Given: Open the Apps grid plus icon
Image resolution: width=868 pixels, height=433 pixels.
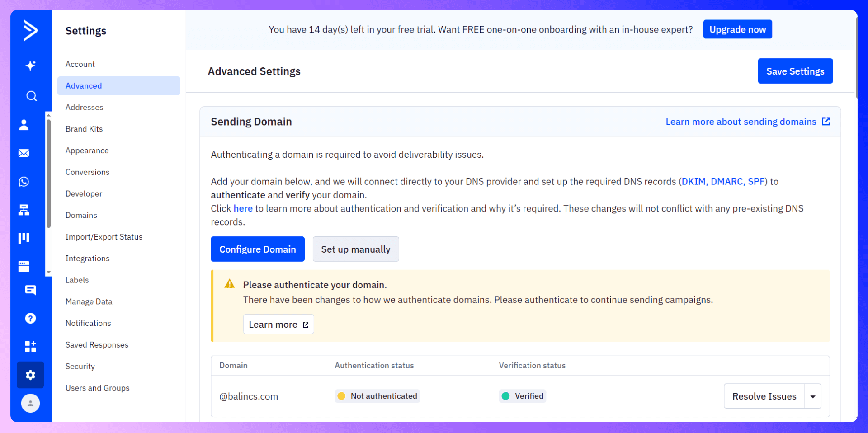Looking at the screenshot, I should [x=30, y=347].
